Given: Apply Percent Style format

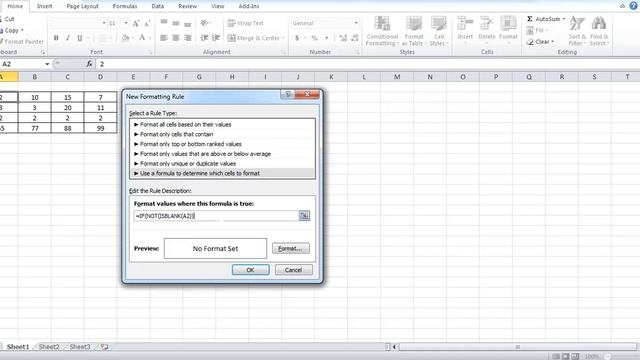Looking at the screenshot, I should pyautogui.click(x=314, y=38).
